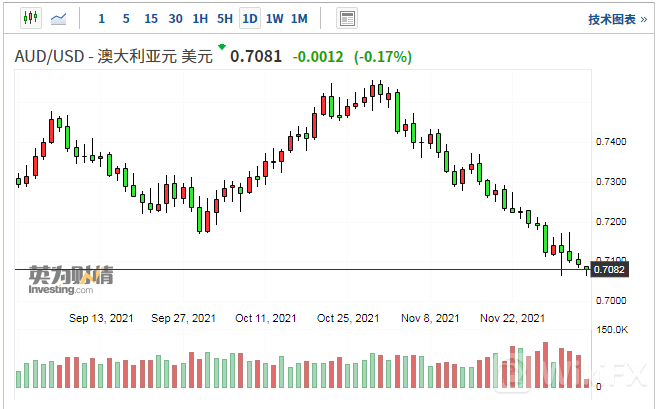Set the chart to 1M monthly

[299, 18]
